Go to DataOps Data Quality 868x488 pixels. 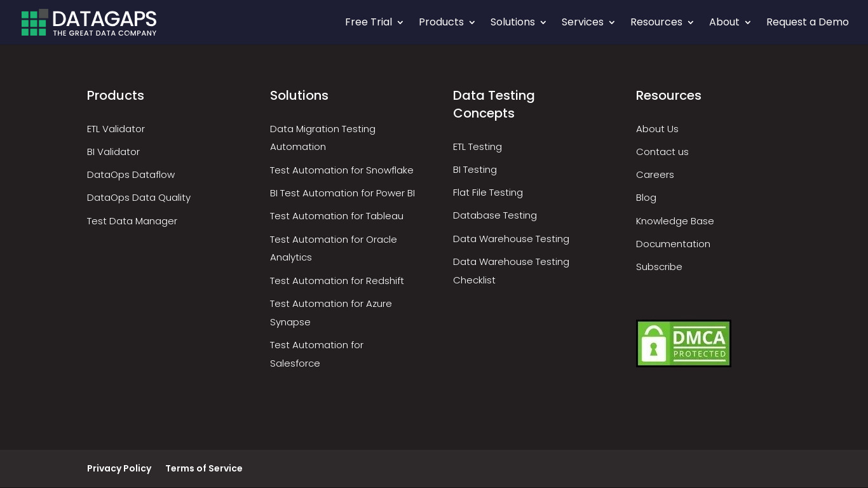(139, 198)
